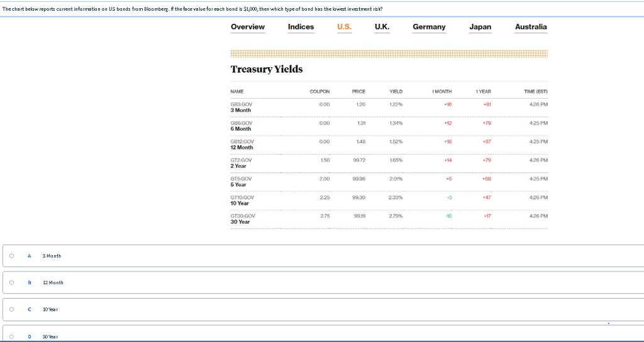Click the PRICE column header
The height and width of the screenshot is (342, 644).
tap(358, 92)
